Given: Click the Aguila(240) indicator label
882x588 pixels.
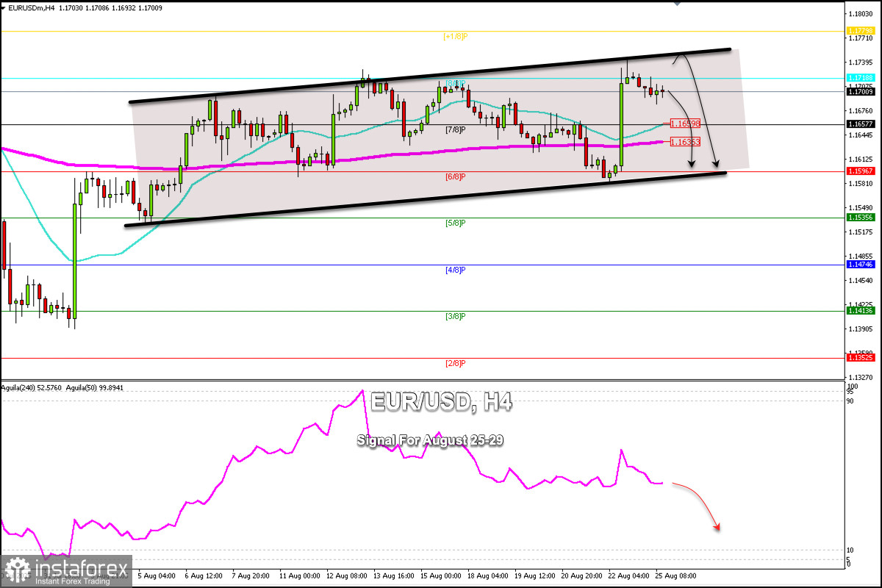Looking at the screenshot, I should tap(32, 387).
